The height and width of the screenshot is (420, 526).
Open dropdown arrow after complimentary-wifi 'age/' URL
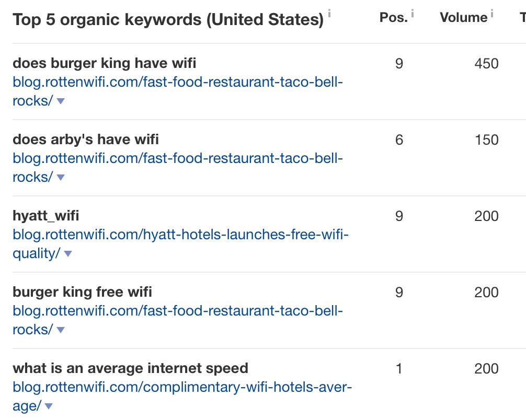click(49, 406)
